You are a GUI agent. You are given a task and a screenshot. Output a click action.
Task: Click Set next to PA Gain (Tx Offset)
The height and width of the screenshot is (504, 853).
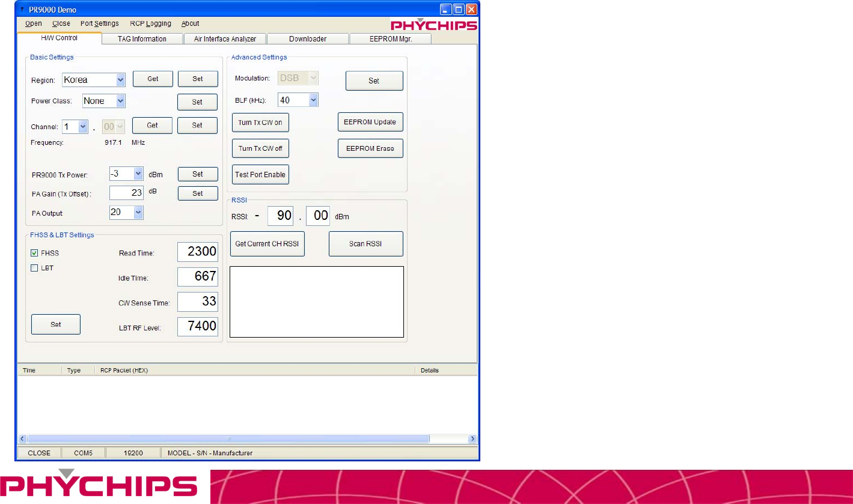tap(198, 193)
